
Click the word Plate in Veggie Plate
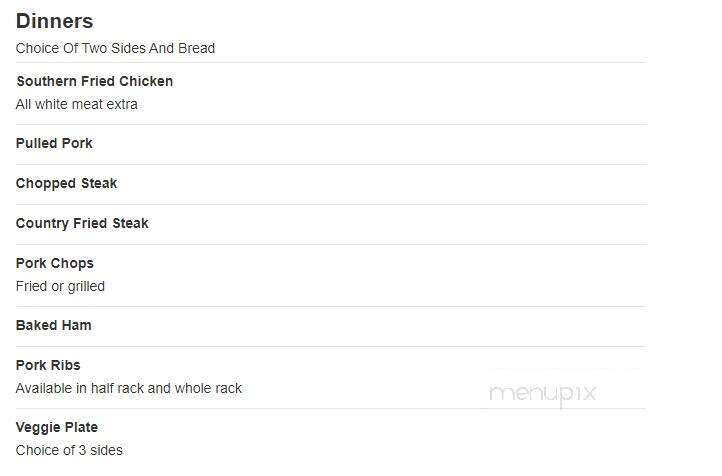click(x=81, y=428)
